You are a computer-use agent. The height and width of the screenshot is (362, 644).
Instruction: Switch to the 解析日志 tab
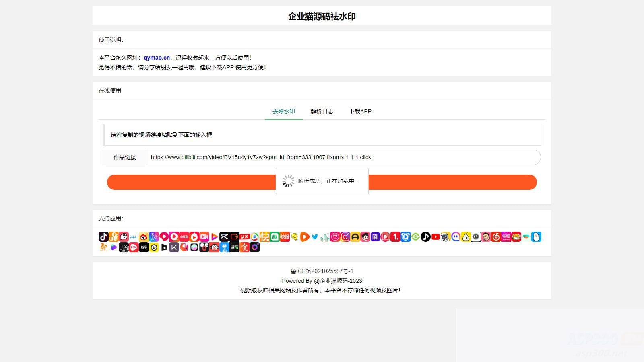click(322, 111)
